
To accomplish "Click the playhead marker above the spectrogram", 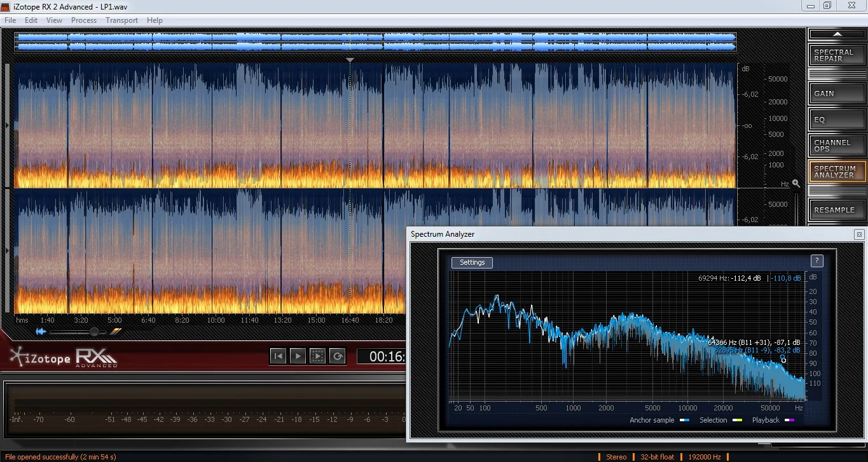I will [350, 60].
